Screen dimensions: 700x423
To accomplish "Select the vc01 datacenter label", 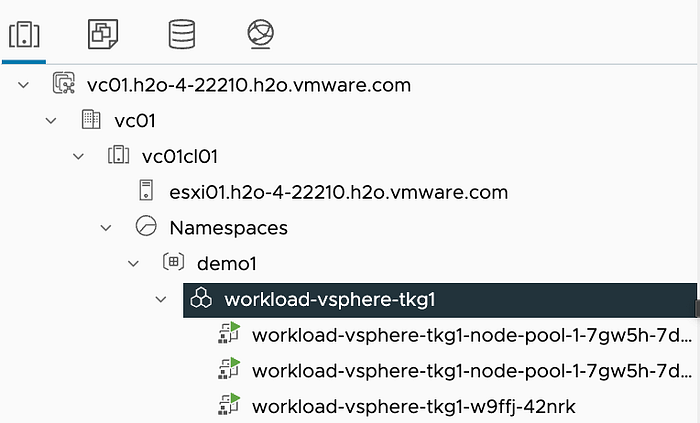I will [x=135, y=121].
